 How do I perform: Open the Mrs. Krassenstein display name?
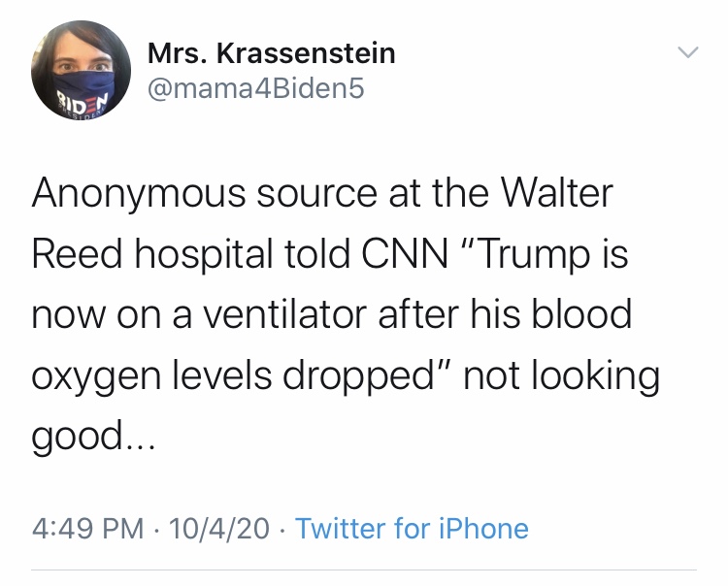[x=271, y=52]
